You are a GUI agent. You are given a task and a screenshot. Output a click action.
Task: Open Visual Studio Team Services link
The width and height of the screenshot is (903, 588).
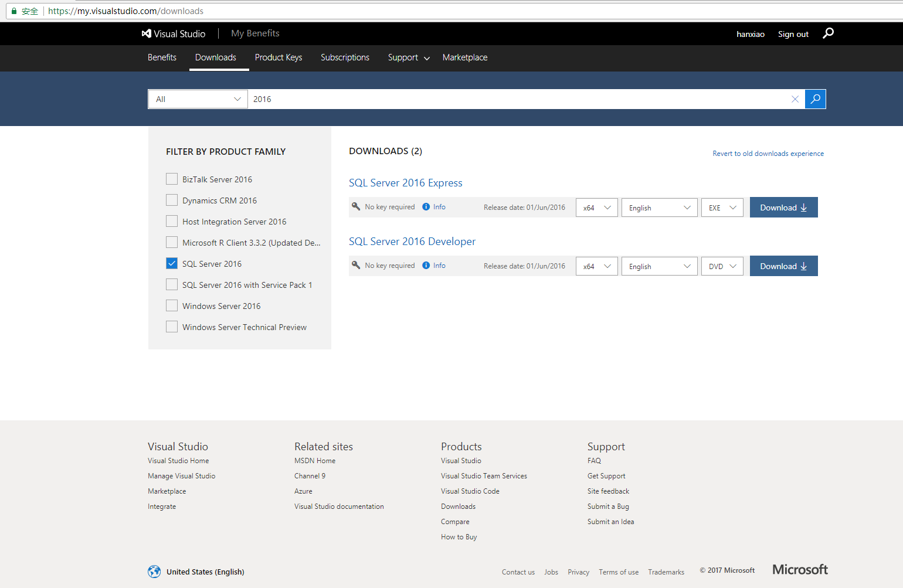coord(484,476)
